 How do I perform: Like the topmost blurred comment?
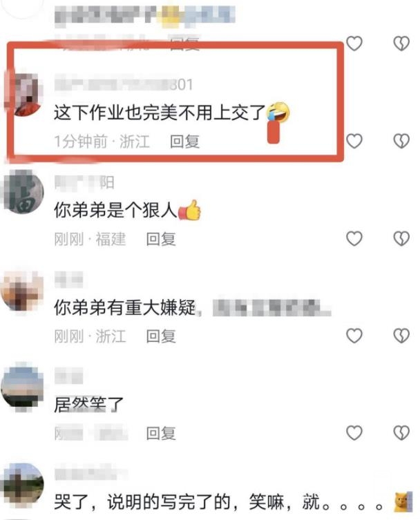[354, 44]
